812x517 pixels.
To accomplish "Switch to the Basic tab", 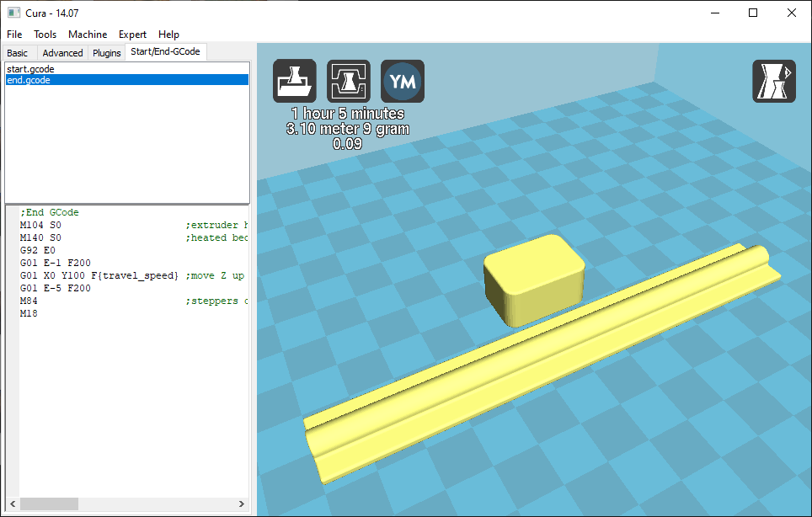I will tap(18, 53).
